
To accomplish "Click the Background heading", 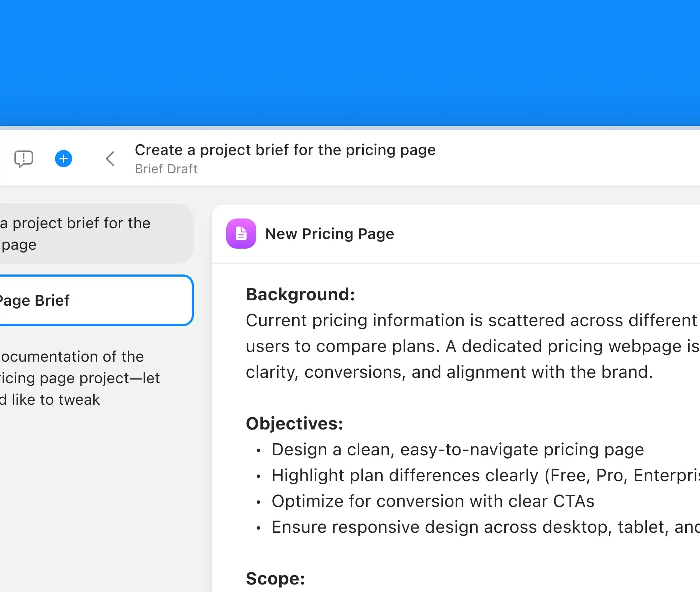I will pyautogui.click(x=300, y=295).
